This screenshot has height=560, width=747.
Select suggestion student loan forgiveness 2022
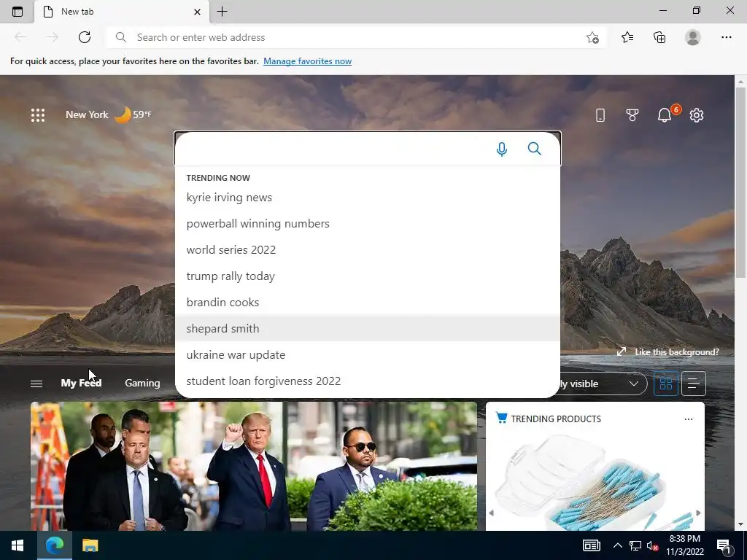click(368, 381)
